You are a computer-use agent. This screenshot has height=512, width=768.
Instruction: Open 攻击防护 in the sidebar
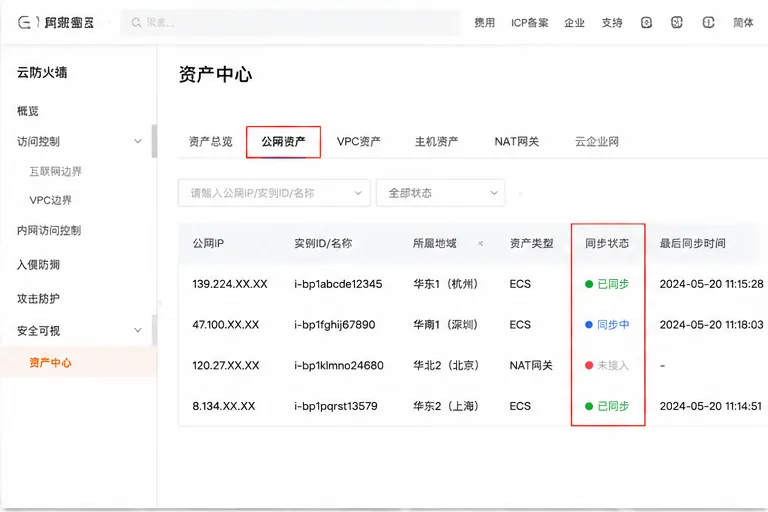pos(38,298)
